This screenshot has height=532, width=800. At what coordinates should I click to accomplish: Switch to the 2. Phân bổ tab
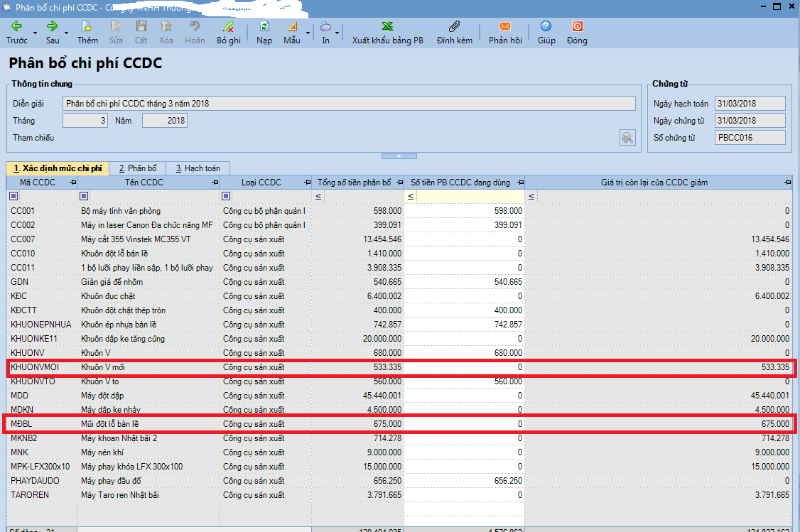click(138, 168)
